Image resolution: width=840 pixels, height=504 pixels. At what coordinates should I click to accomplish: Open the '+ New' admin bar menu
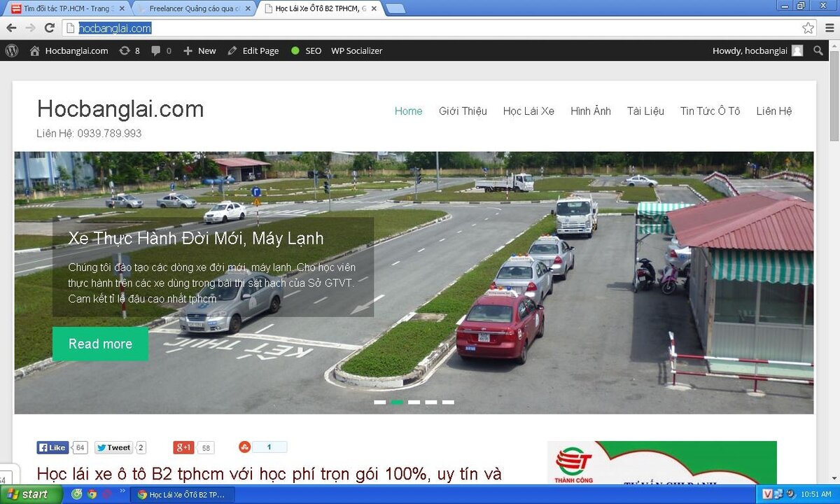(199, 50)
